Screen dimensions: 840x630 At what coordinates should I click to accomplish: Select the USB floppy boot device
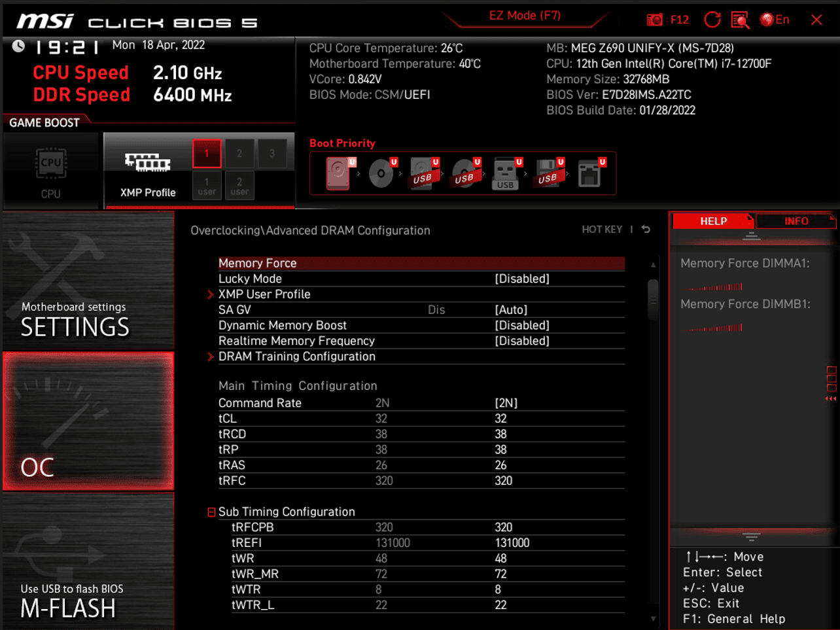[548, 173]
